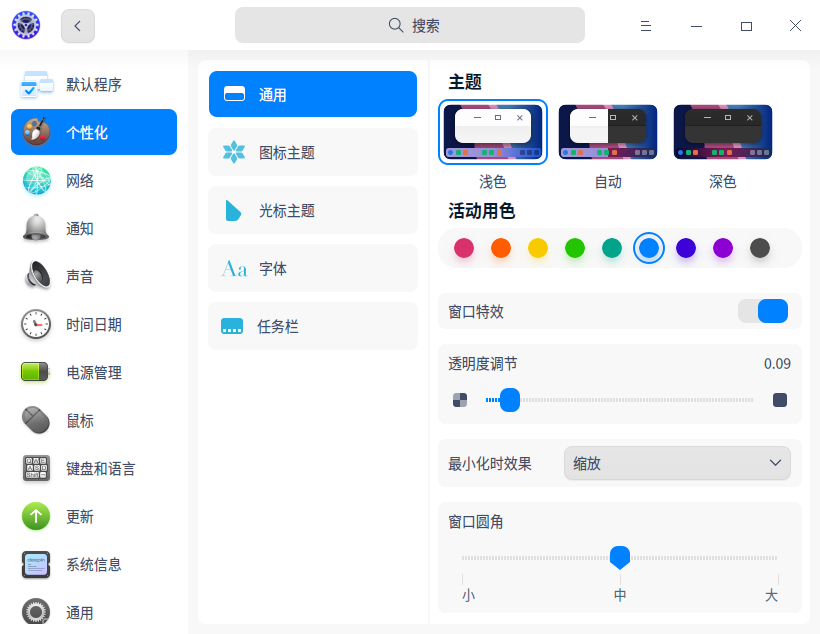Screen dimensions: 820x634
Task: Select the 深色 dark theme
Action: pos(722,131)
